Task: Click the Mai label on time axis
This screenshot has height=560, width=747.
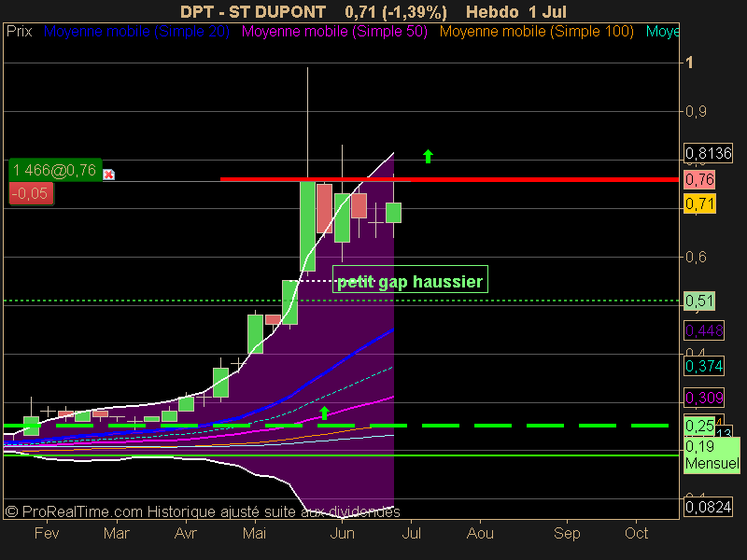Action: [254, 533]
